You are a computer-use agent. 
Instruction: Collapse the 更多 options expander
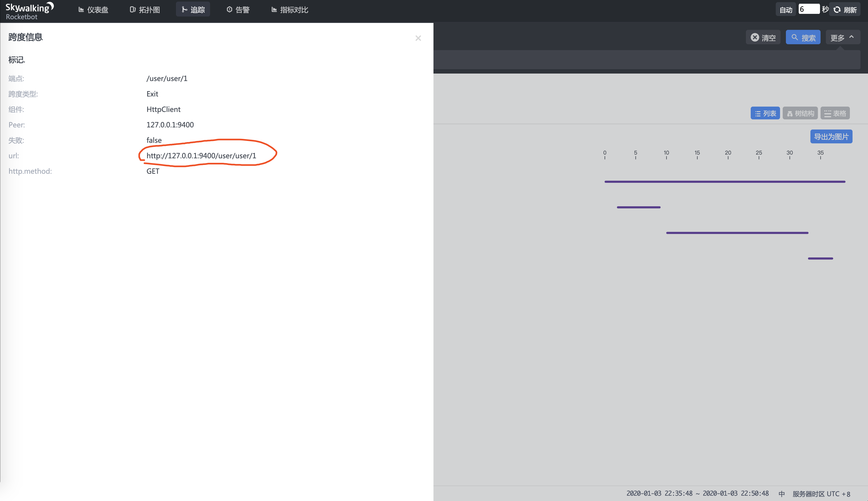point(842,38)
